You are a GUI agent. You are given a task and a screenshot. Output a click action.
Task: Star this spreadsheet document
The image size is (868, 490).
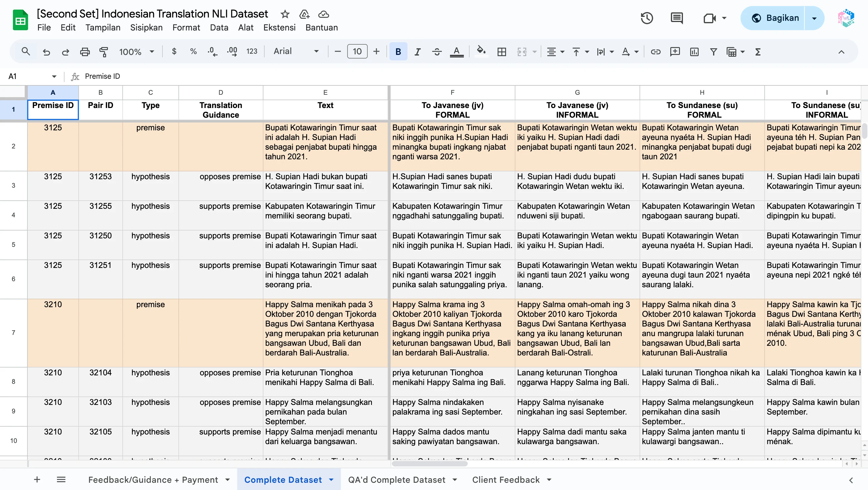(285, 14)
